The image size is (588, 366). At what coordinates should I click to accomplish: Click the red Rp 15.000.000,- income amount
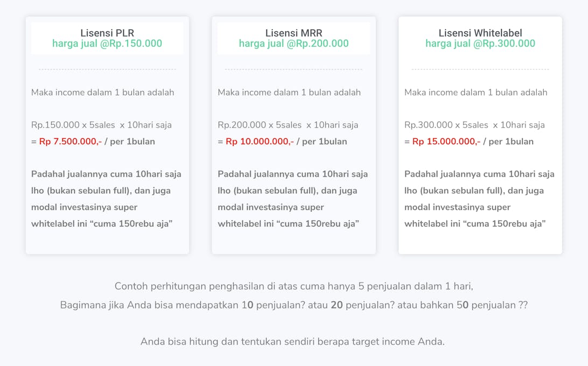point(446,142)
